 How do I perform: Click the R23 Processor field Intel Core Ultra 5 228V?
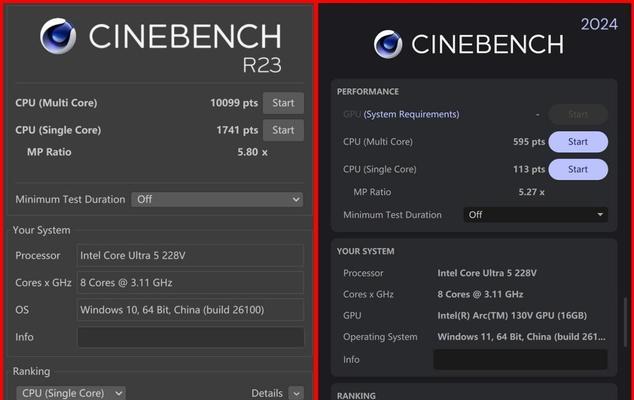[x=190, y=256]
